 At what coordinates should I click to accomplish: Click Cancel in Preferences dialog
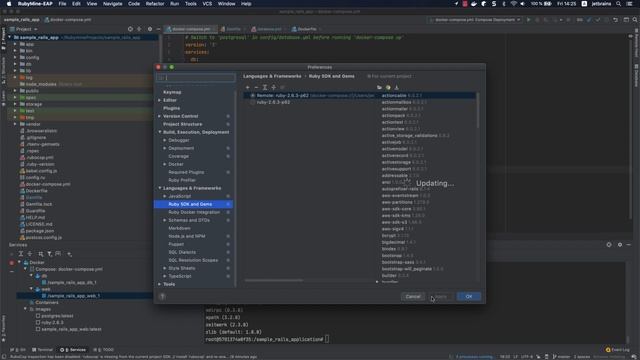click(x=413, y=297)
